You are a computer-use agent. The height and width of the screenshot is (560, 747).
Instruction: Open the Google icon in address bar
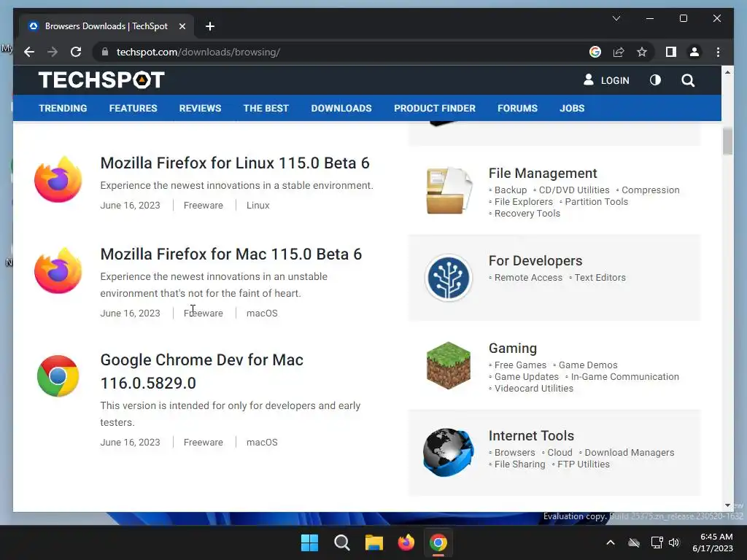(x=595, y=52)
